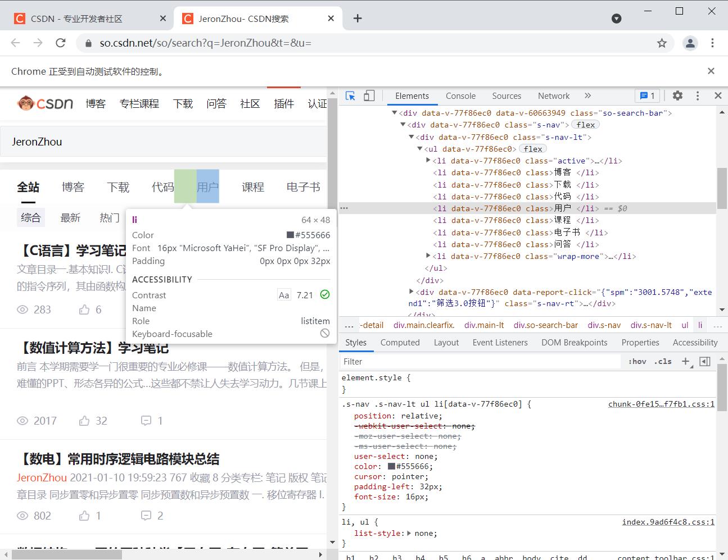The height and width of the screenshot is (560, 728).
Task: Open article 【数电】常用时序逻辑电路模块总结
Action: 118,459
